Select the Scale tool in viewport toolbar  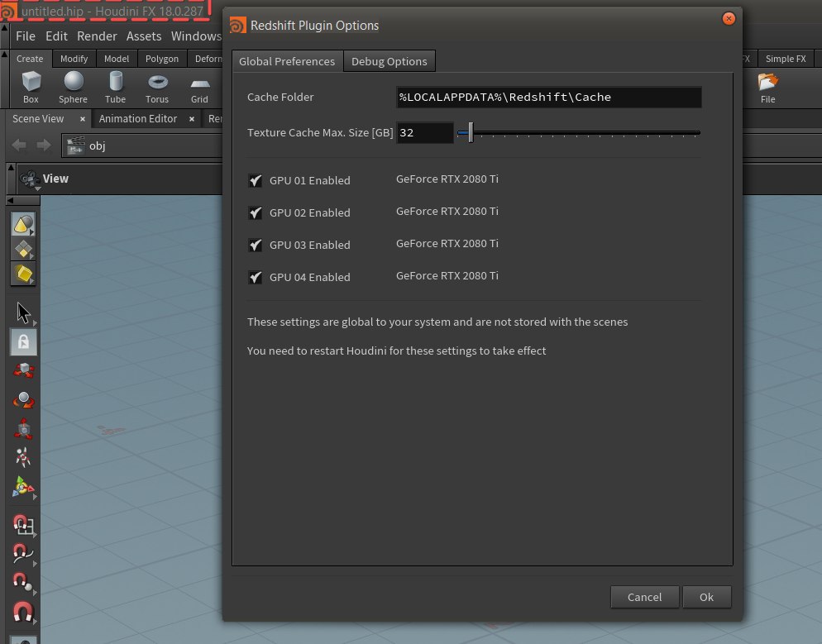(24, 428)
